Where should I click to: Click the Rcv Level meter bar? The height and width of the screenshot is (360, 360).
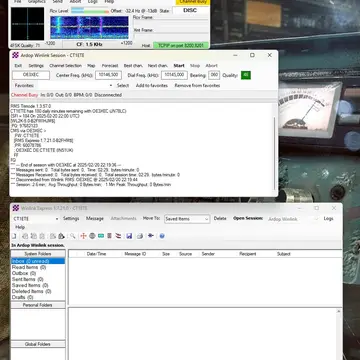click(90, 11)
